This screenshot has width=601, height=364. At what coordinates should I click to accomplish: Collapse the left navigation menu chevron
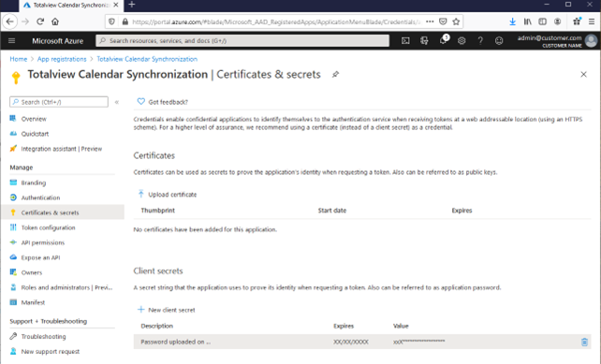117,102
